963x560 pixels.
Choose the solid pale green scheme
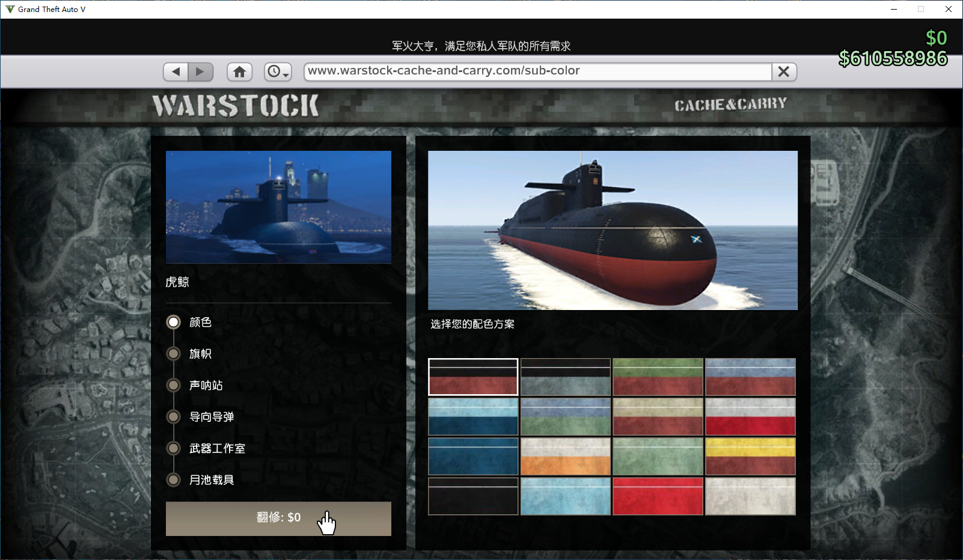tap(658, 457)
